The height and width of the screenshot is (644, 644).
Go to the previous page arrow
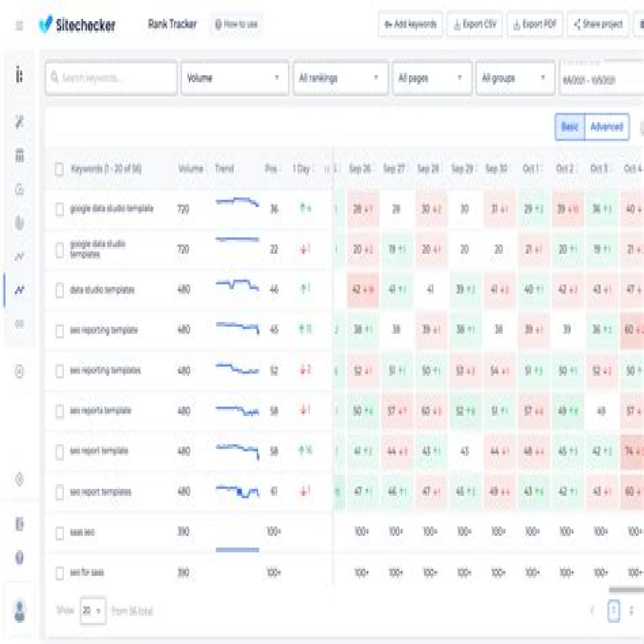(592, 610)
